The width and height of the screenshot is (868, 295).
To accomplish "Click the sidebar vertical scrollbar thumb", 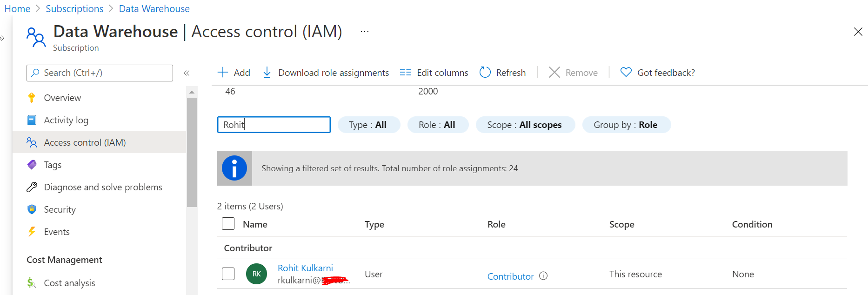I will (192, 152).
